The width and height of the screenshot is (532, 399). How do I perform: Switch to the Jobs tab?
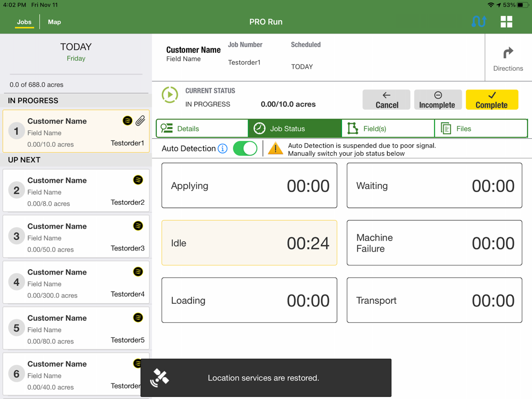coord(24,22)
